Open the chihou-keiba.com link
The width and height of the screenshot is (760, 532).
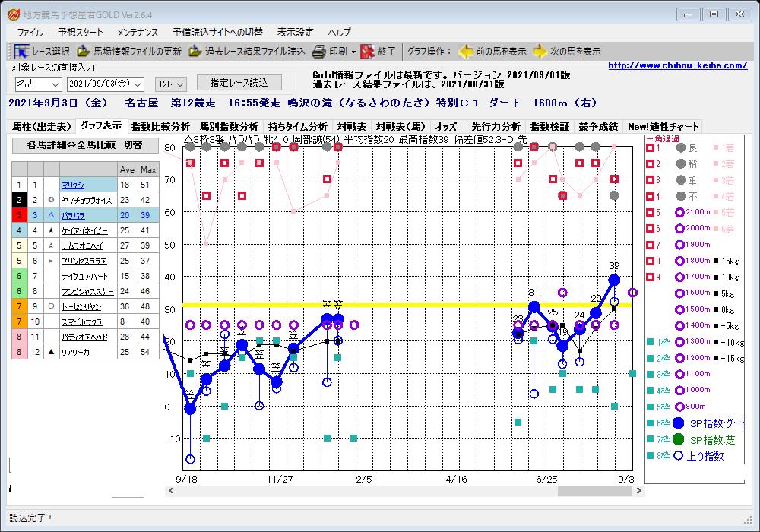coord(678,65)
